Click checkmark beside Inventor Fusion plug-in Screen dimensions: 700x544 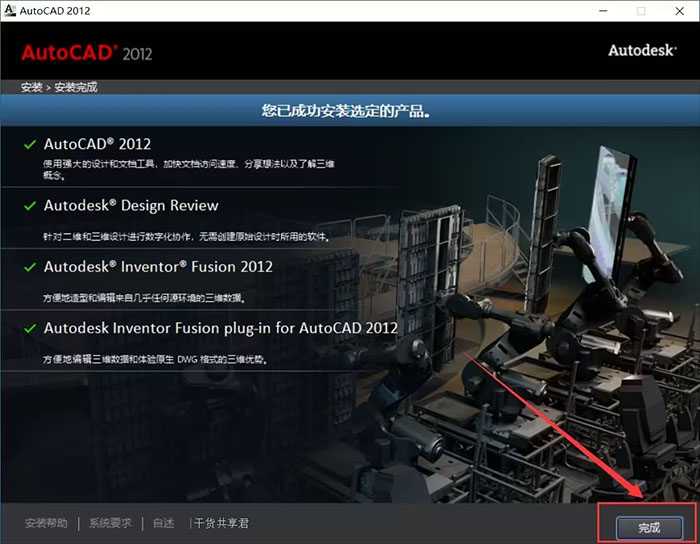[30, 328]
